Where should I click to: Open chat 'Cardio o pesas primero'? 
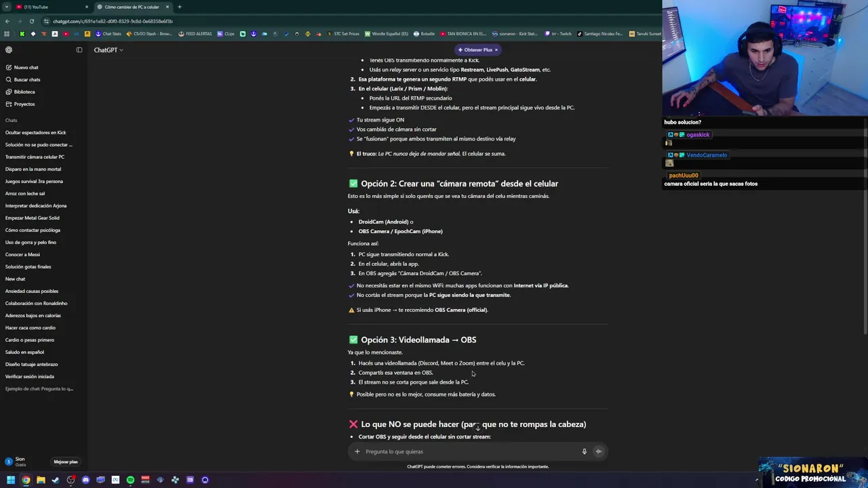click(x=29, y=340)
